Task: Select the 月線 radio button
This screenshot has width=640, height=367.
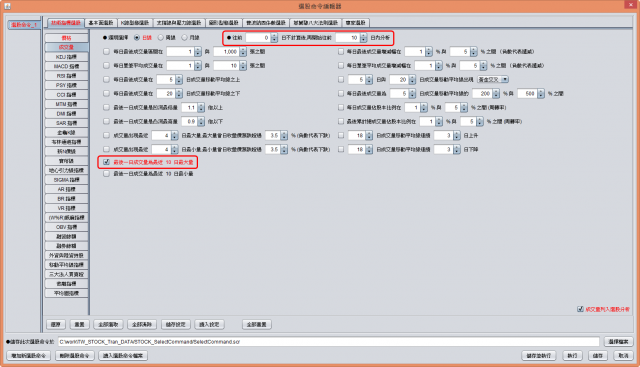Action: [x=184, y=38]
